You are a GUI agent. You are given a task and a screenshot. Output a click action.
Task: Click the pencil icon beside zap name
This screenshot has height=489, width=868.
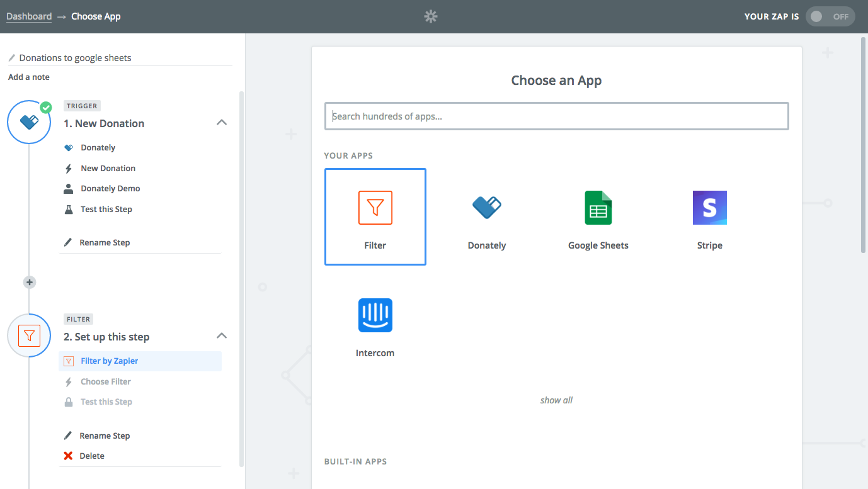tap(12, 58)
